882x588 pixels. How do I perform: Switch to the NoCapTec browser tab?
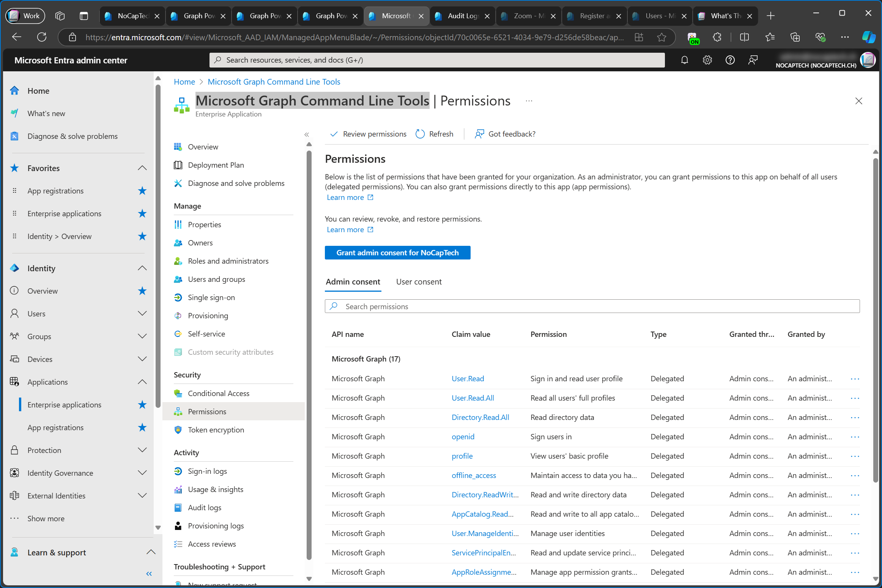click(132, 16)
